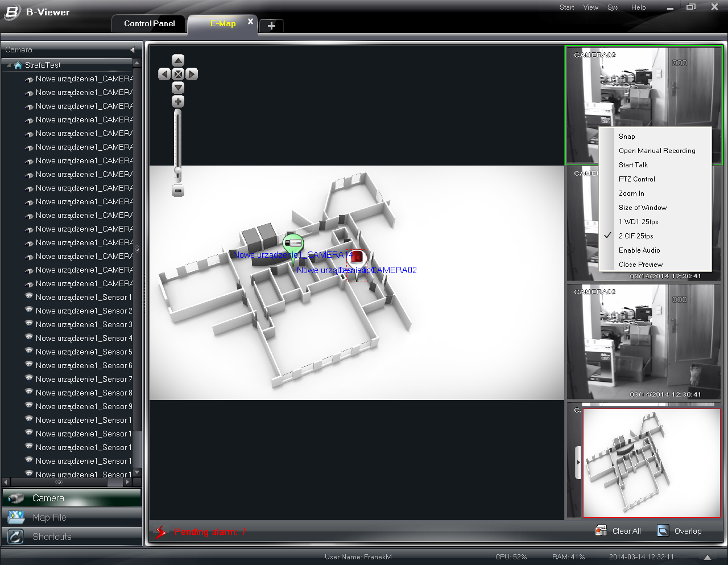Image resolution: width=728 pixels, height=565 pixels.
Task: Open the Sys menu
Action: coord(613,7)
